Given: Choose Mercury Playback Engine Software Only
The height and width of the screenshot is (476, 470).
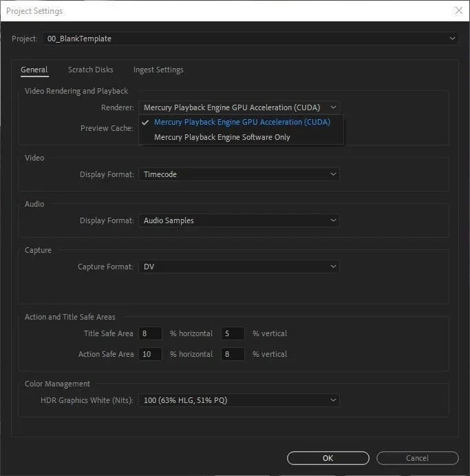Looking at the screenshot, I should tap(242, 137).
